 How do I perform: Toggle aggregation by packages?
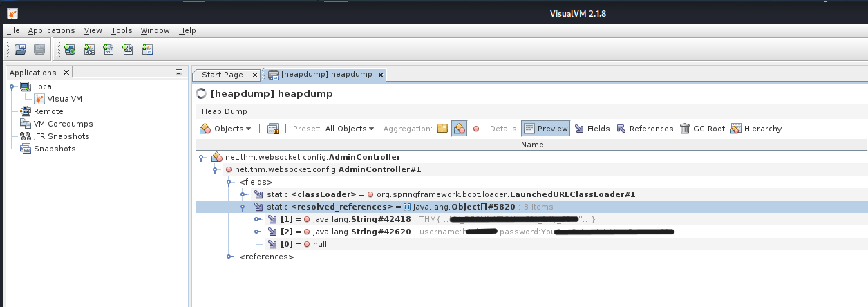tap(442, 129)
